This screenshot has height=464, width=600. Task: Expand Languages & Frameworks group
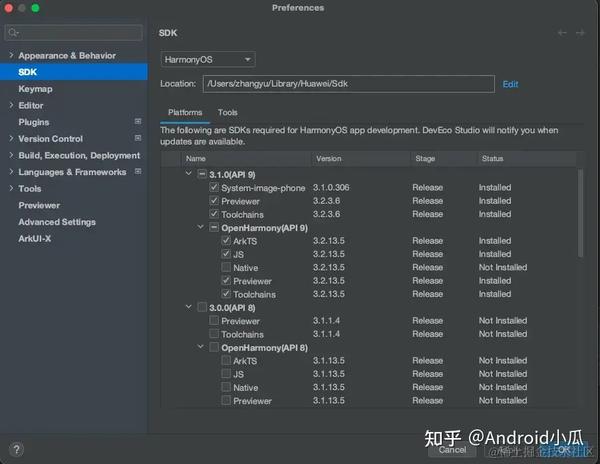click(11, 171)
